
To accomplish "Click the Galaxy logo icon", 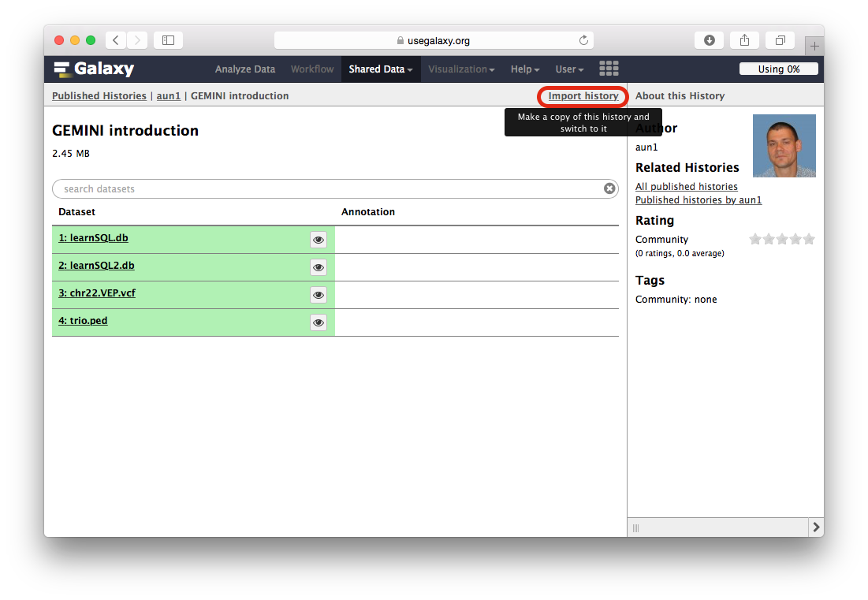I will click(62, 69).
